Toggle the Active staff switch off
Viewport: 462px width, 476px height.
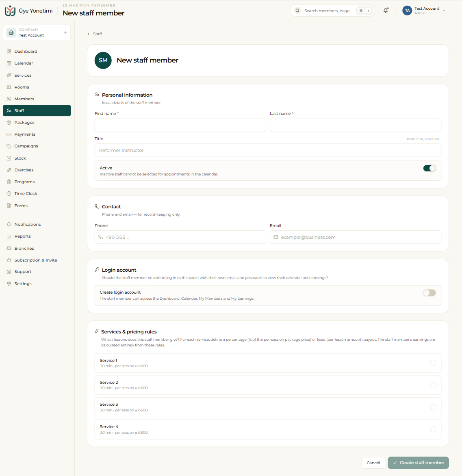coord(429,168)
